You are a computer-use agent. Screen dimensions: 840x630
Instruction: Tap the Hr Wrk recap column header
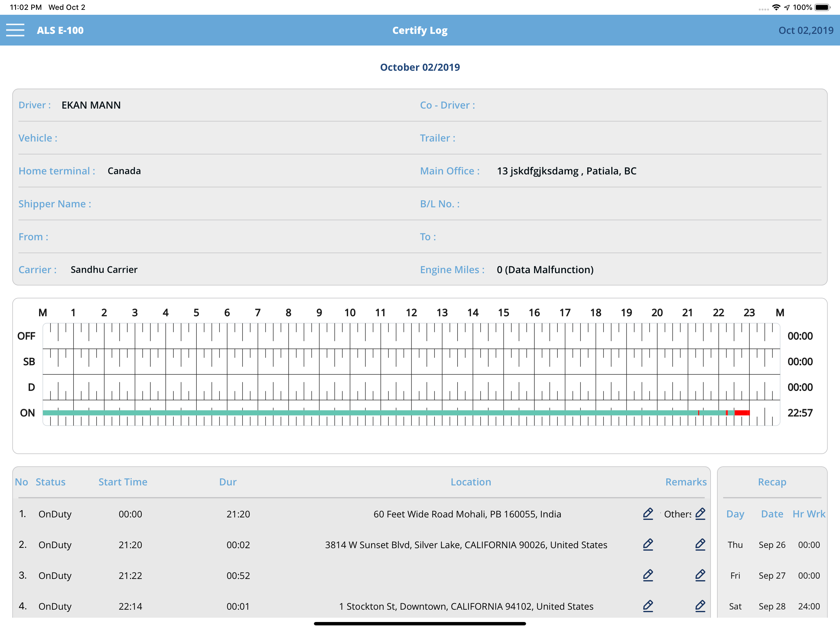point(809,514)
